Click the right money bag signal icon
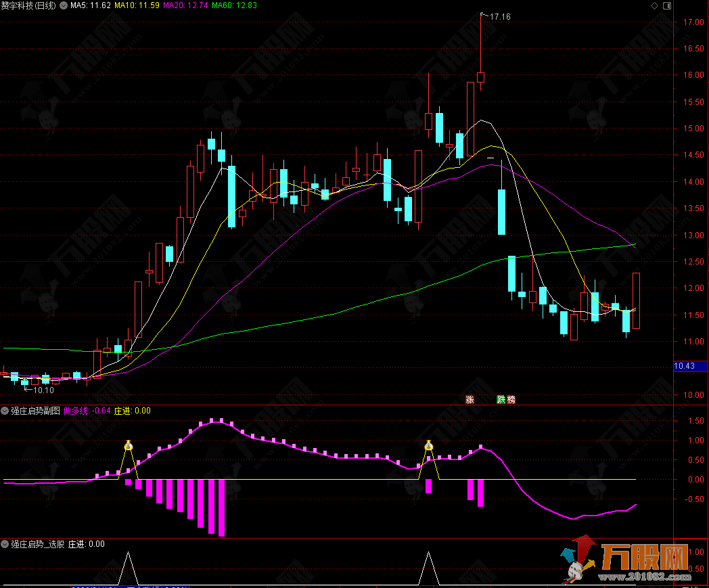This screenshot has height=588, width=709. tap(428, 445)
